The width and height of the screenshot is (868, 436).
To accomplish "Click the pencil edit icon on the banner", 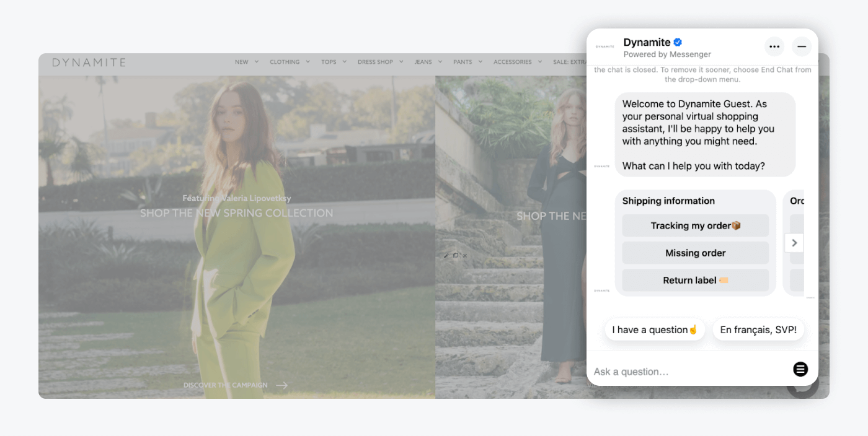I will (446, 255).
